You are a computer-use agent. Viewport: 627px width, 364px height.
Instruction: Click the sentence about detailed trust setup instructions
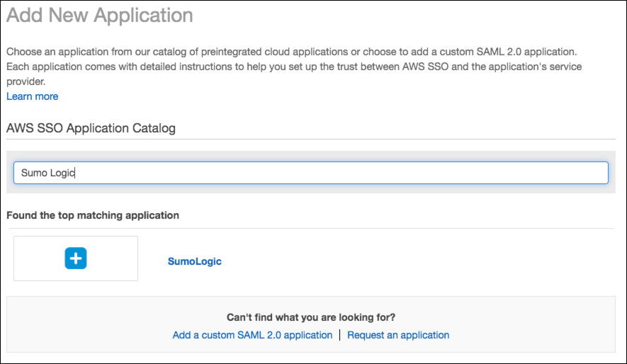tap(283, 67)
